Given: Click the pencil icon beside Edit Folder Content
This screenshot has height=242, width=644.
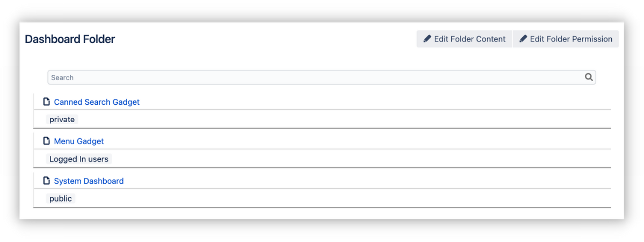Looking at the screenshot, I should [x=427, y=39].
